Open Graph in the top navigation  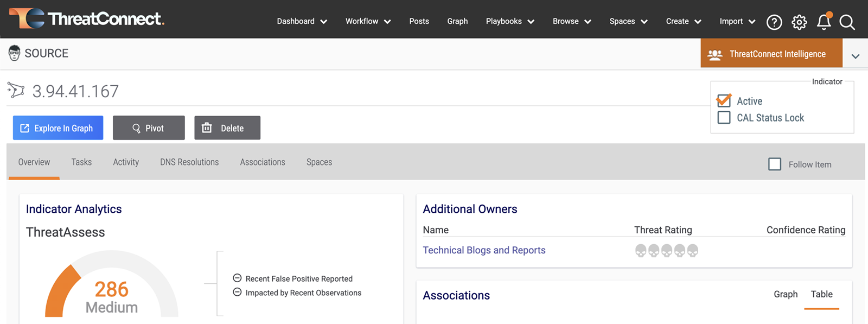click(457, 21)
